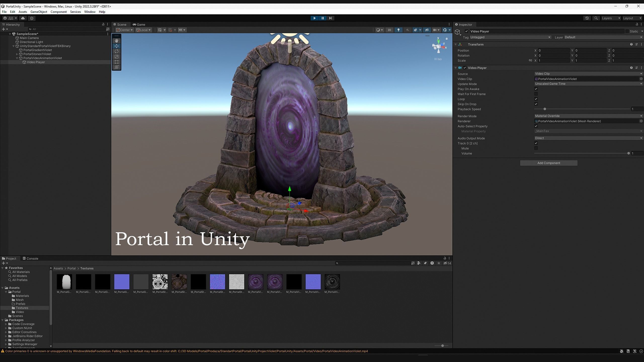This screenshot has height=362, width=644.
Task: Click the Pause button
Action: (323, 18)
